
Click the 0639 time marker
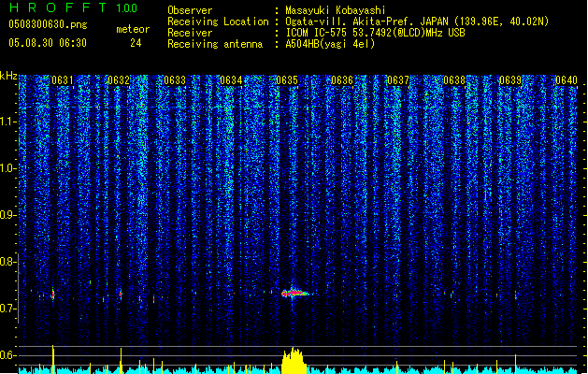(x=510, y=80)
